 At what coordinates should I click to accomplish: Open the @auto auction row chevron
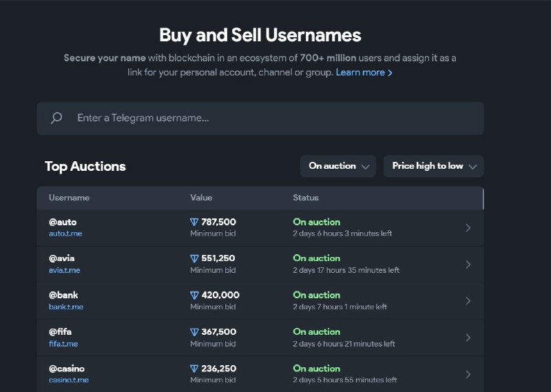[468, 228]
